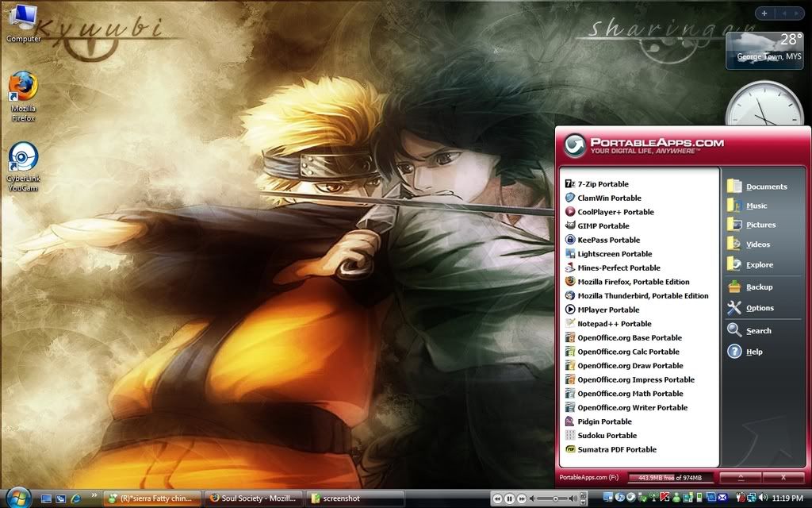The image size is (812, 508).
Task: Click the Windows Start orb
Action: 19,498
